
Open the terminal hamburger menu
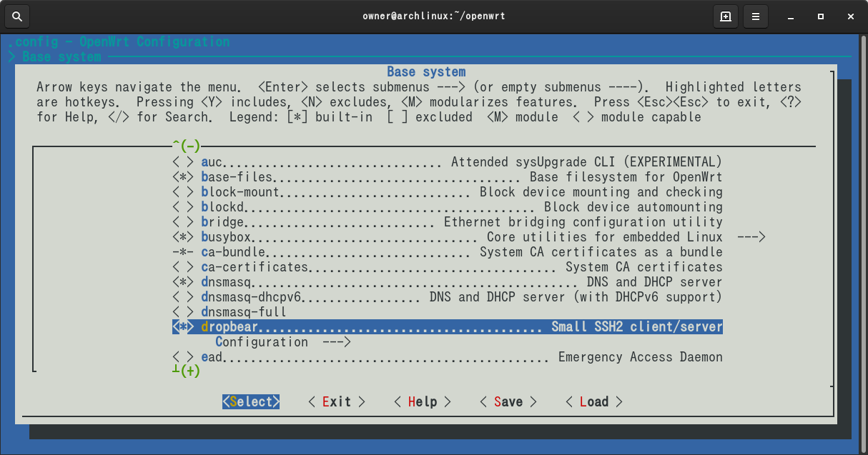[756, 16]
